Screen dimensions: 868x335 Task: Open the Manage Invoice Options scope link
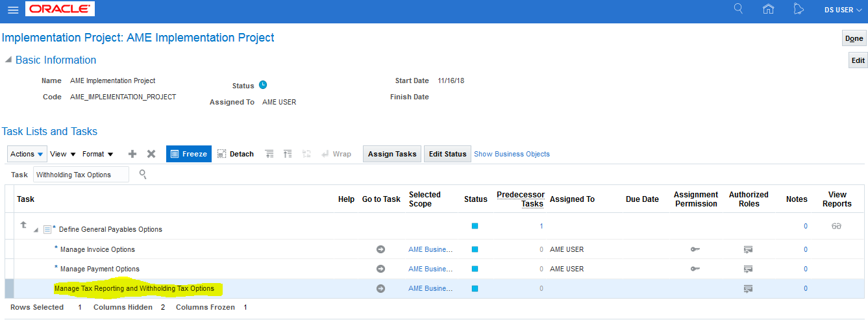(430, 249)
